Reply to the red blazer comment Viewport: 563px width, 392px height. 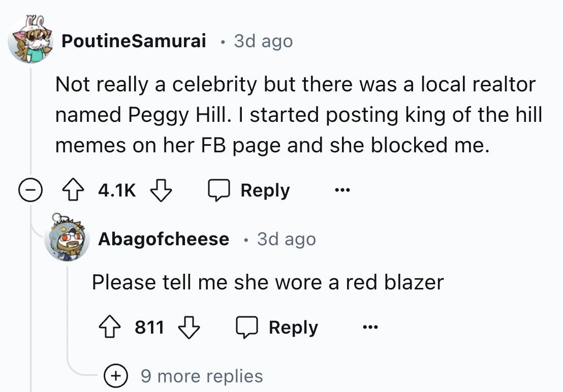[293, 328]
